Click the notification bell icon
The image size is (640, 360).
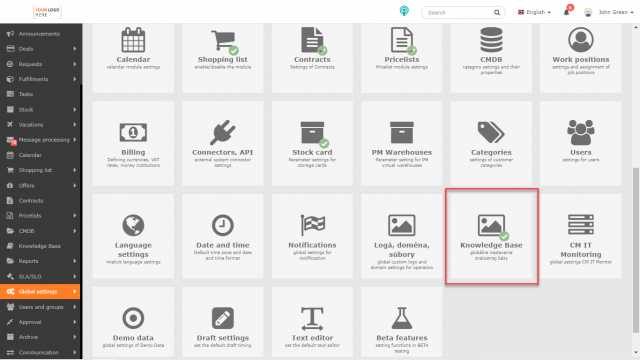coord(567,12)
